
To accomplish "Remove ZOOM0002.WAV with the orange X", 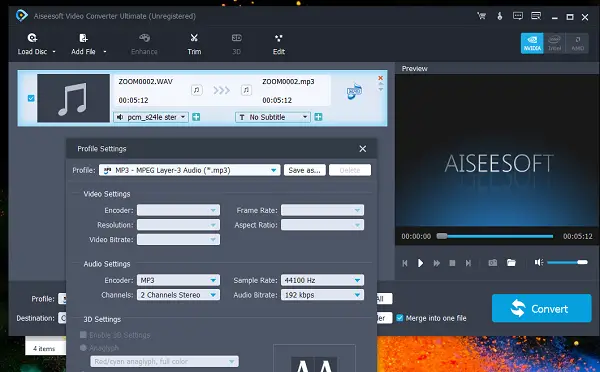I will pyautogui.click(x=380, y=78).
